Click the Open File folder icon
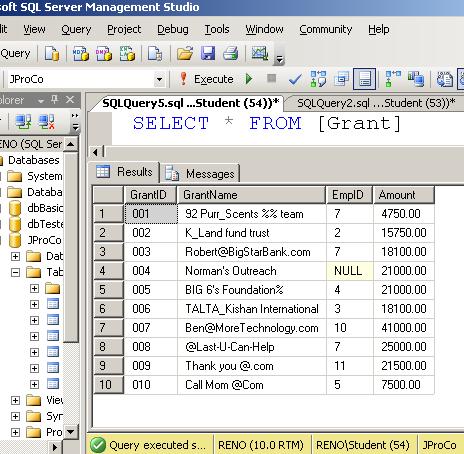Screen dimensions: 464x454 pyautogui.click(x=185, y=54)
